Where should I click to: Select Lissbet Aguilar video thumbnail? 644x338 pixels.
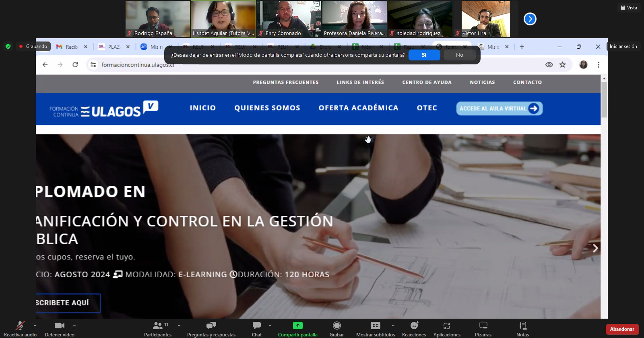223,19
